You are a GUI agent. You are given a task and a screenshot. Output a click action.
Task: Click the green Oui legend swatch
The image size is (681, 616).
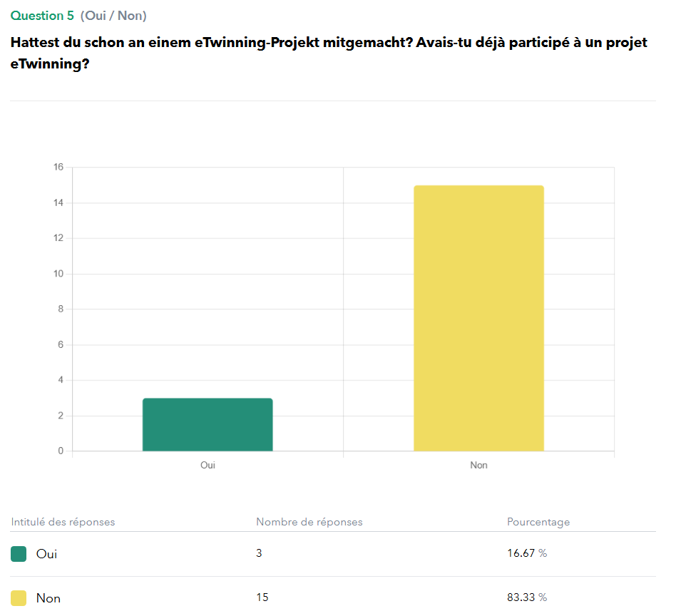(x=19, y=553)
